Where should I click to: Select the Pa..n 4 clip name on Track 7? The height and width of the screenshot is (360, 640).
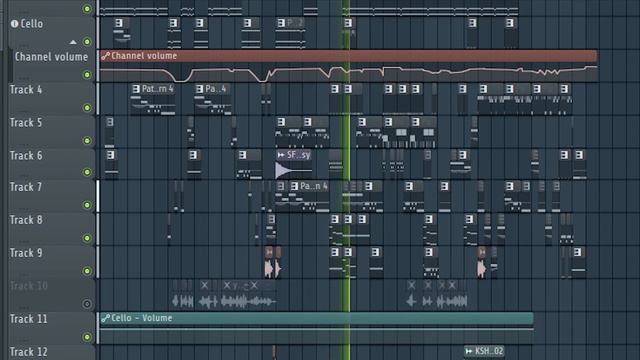[x=313, y=187]
